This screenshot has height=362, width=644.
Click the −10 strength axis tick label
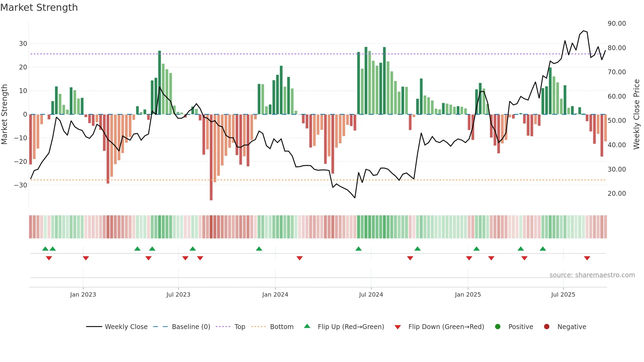click(21, 138)
